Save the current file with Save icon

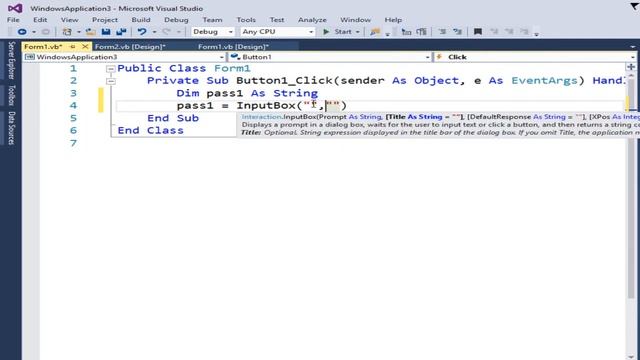pyautogui.click(x=106, y=31)
